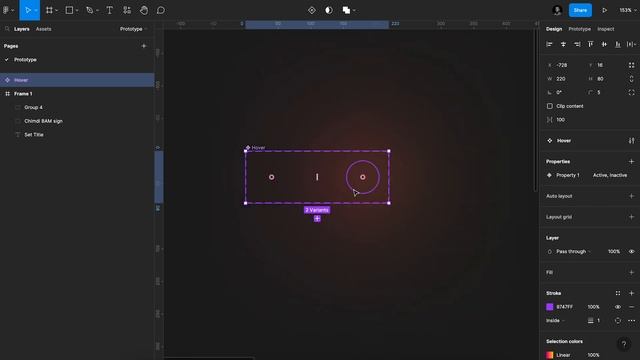Open distribute spacing dropdown
Viewport: 640px width, 360px height.
pyautogui.click(x=631, y=44)
